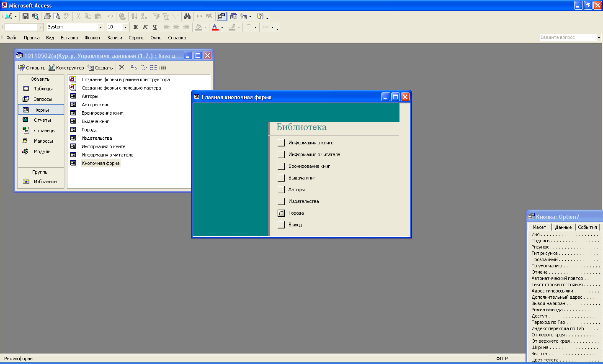Click the Print Preview toolbar icon

point(57,16)
